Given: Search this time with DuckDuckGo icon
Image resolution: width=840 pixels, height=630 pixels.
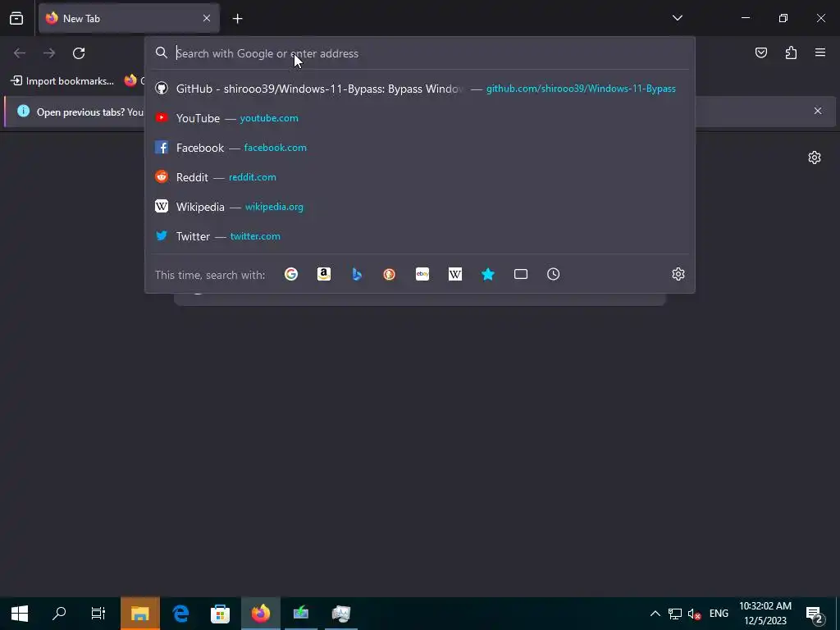Looking at the screenshot, I should (390, 274).
